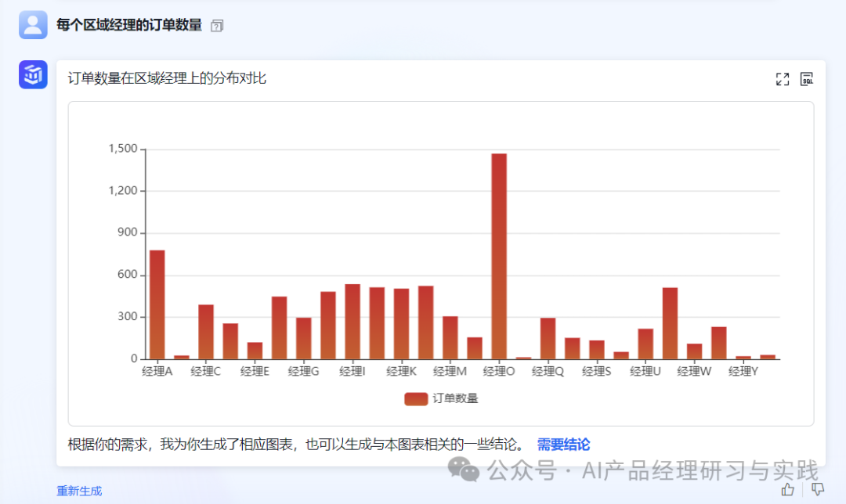Click the 经理S axis label
The height and width of the screenshot is (504, 846).
[x=597, y=372]
